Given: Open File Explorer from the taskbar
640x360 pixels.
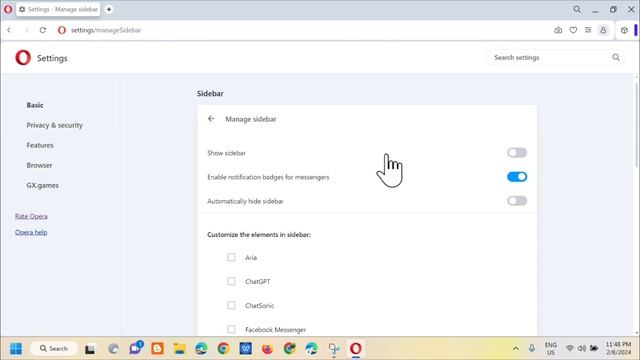Looking at the screenshot, I should tap(179, 349).
